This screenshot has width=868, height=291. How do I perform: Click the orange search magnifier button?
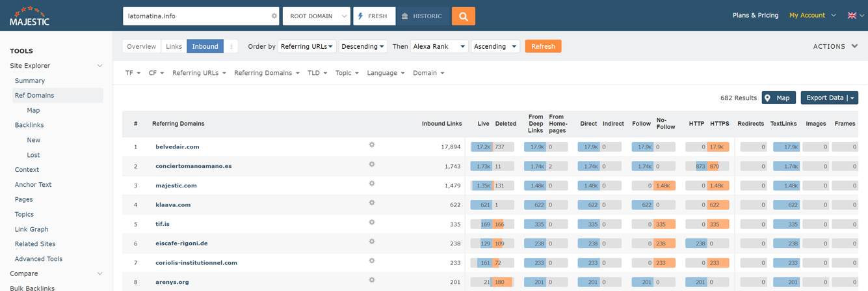pos(463,16)
